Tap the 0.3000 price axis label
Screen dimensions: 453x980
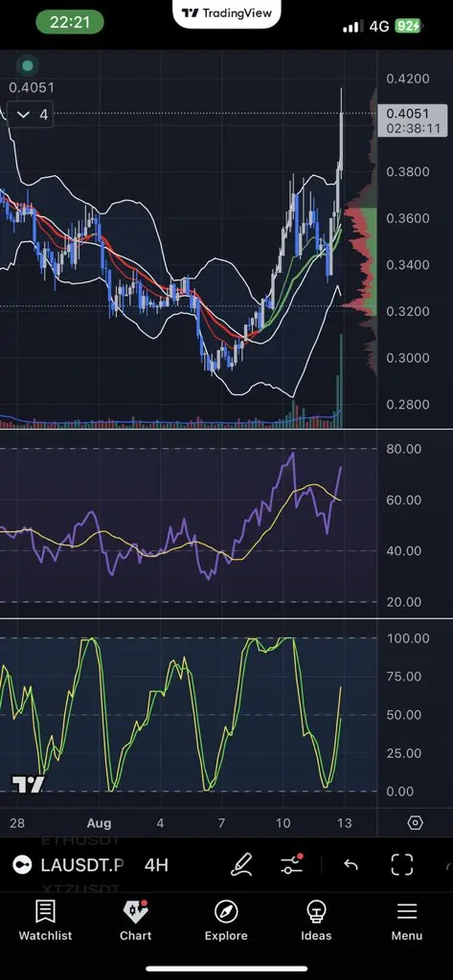[x=408, y=358]
